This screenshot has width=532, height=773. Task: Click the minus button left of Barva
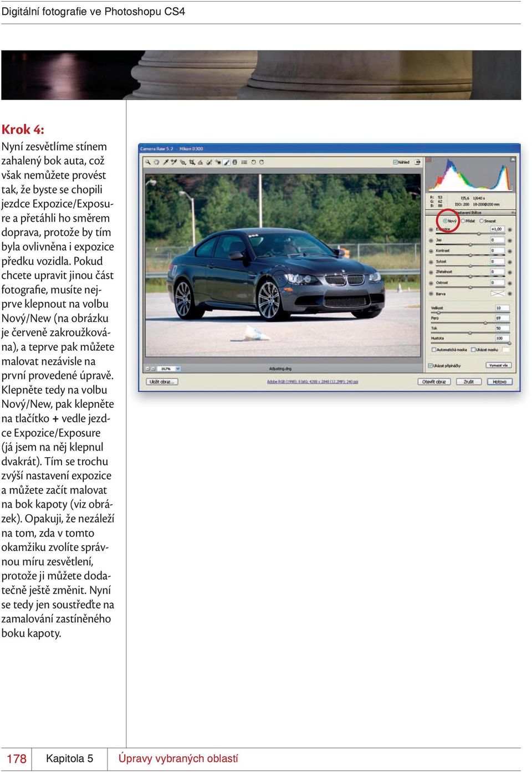coord(431,294)
